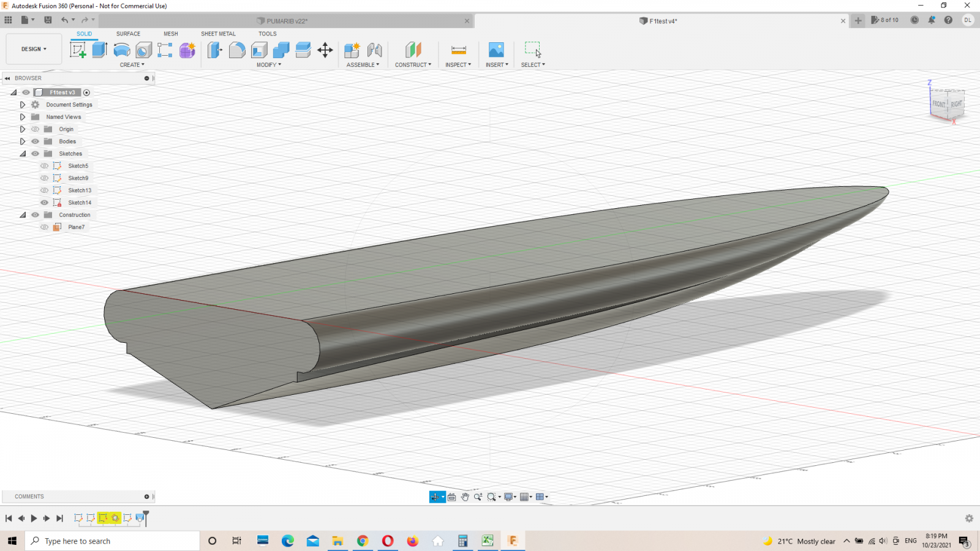
Task: Jump to timeline beginning
Action: 9,519
